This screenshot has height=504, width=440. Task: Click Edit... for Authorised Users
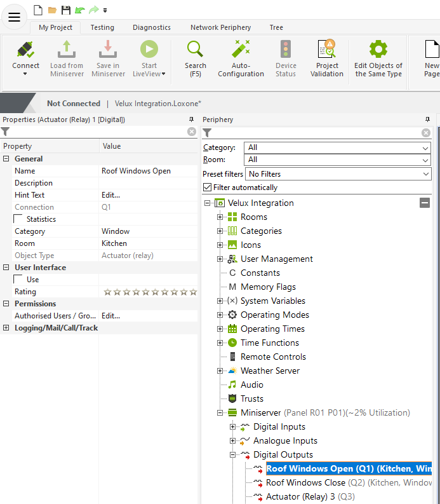[x=110, y=316]
